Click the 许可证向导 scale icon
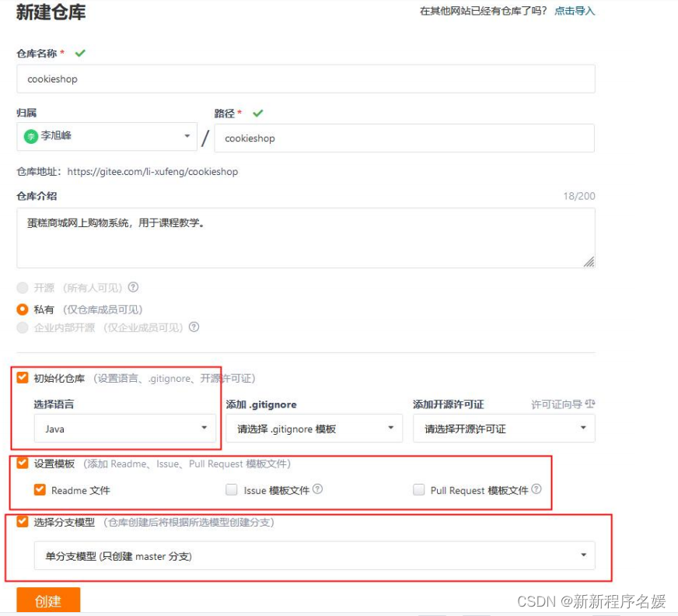This screenshot has width=678, height=616. (x=590, y=404)
